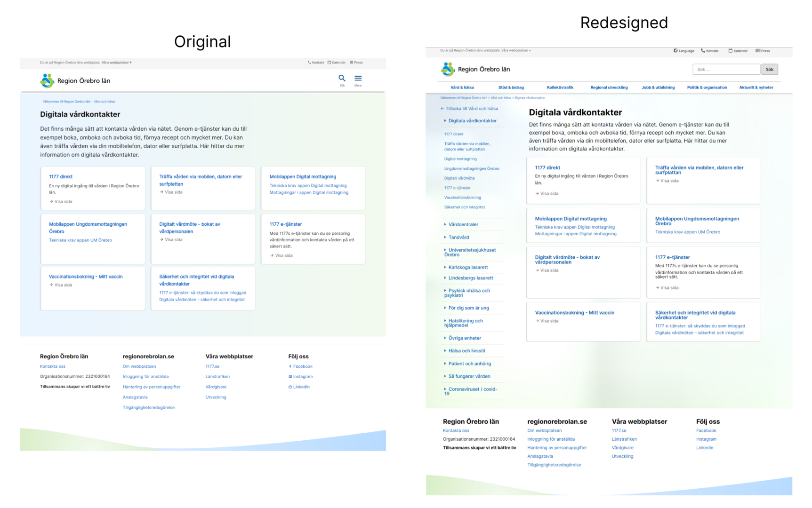
Task: Open Kollektivtrafik menu item
Action: pos(560,87)
